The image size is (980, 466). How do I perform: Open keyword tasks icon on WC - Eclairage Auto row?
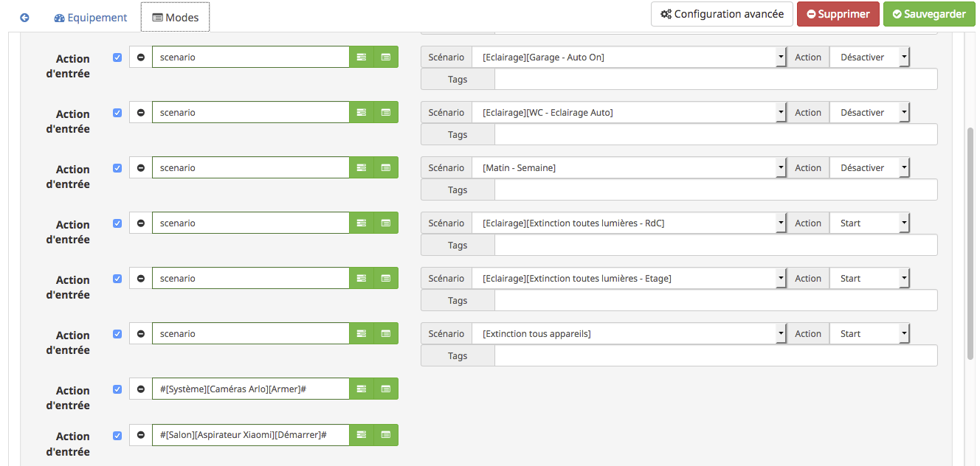[362, 112]
